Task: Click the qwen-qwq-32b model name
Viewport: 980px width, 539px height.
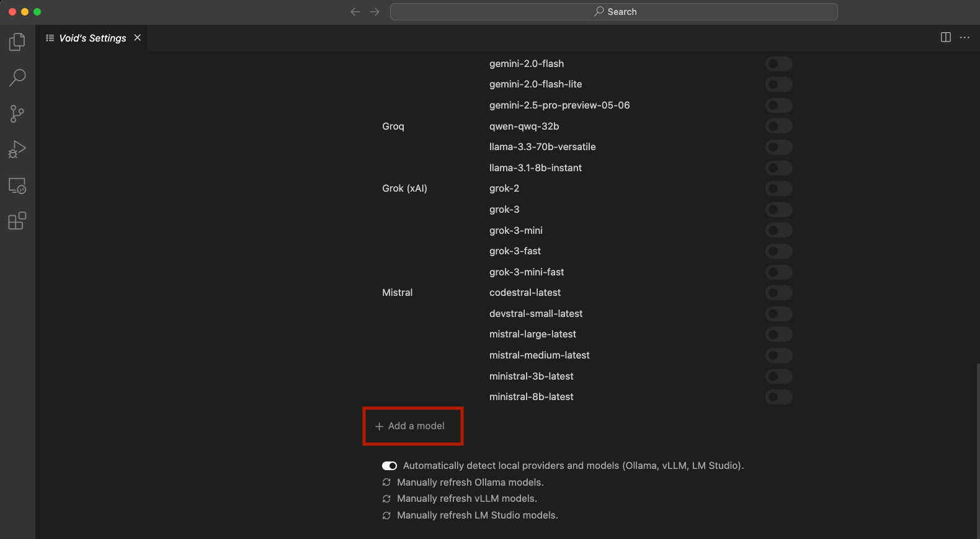Action: 524,127
